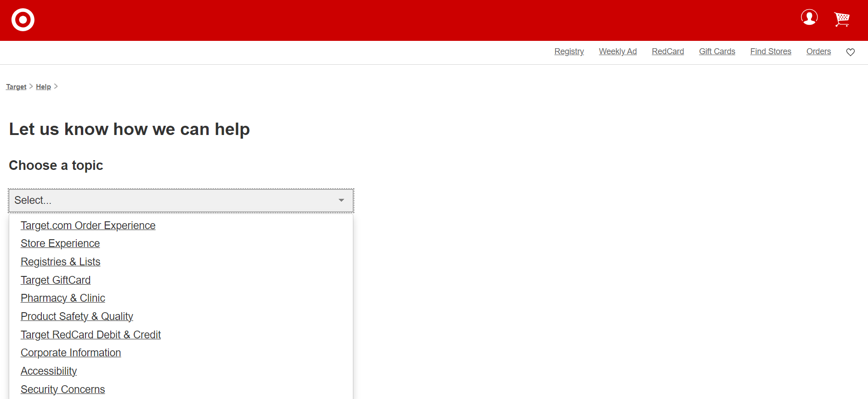Choose Target.com Order Experience topic
868x399 pixels.
tap(88, 225)
